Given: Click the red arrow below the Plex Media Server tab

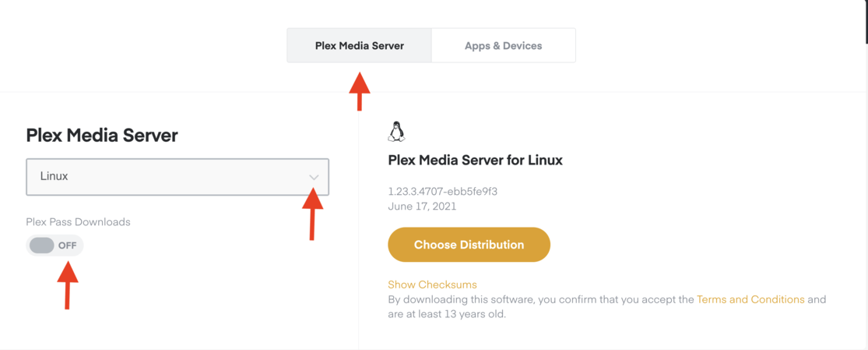Looking at the screenshot, I should tap(359, 91).
